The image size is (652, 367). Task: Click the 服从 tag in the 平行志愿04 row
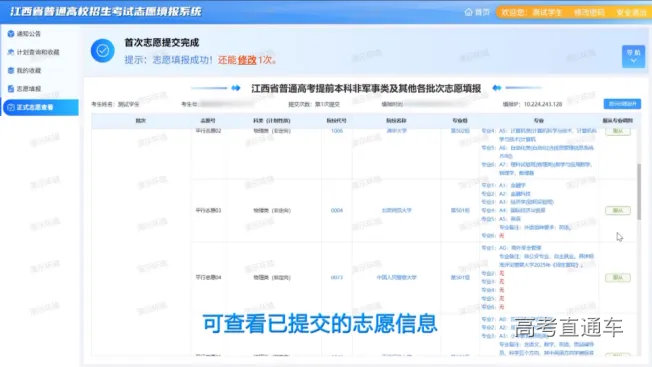[x=618, y=277]
